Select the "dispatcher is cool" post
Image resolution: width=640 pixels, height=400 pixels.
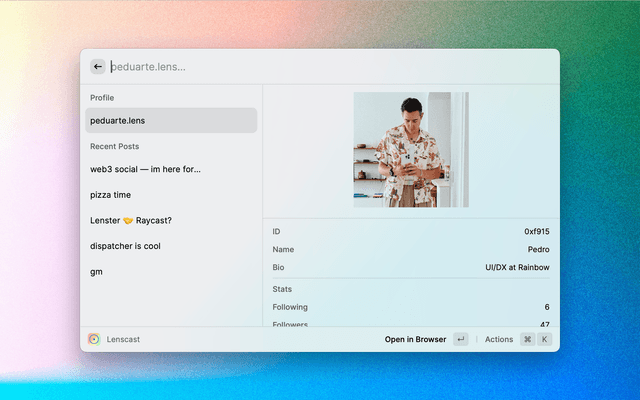click(171, 246)
